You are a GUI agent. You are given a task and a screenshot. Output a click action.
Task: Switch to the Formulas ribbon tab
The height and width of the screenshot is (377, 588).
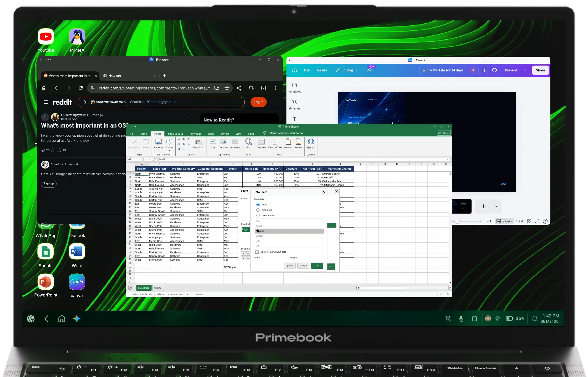click(195, 134)
